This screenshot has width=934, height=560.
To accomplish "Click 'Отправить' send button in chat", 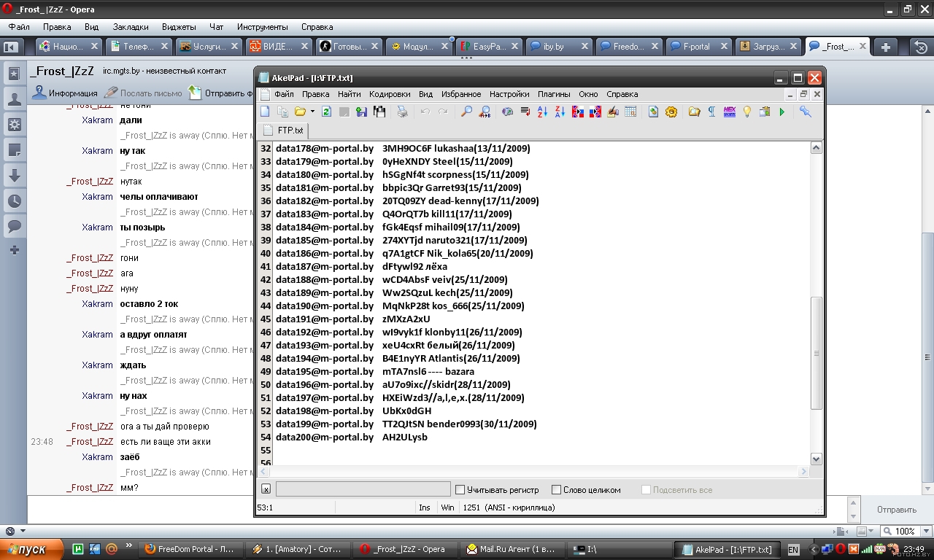I will pos(896,510).
